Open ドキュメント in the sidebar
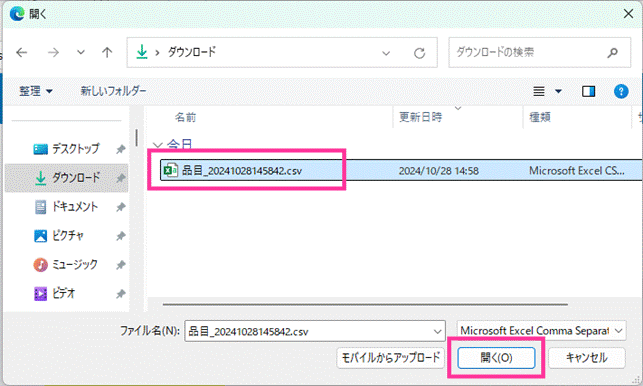Image resolution: width=643 pixels, height=386 pixels. [66, 207]
